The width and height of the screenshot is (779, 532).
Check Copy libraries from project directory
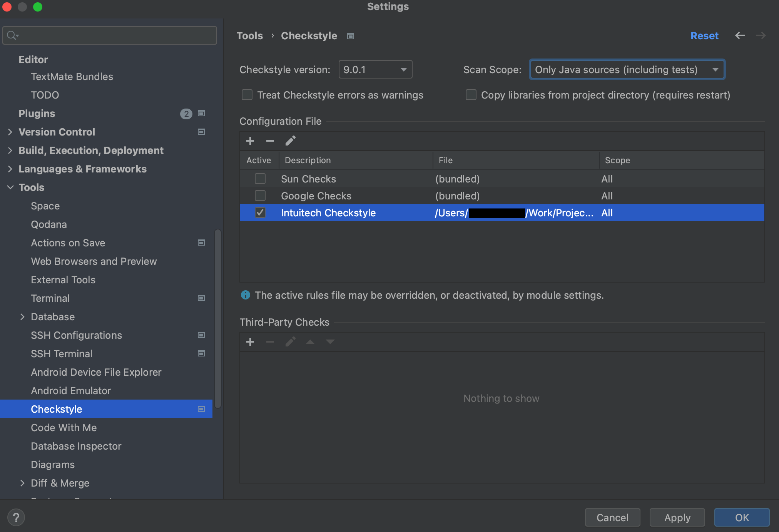pos(471,95)
